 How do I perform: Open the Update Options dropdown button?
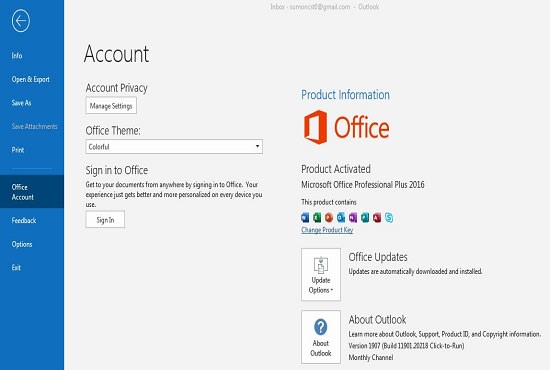point(321,275)
